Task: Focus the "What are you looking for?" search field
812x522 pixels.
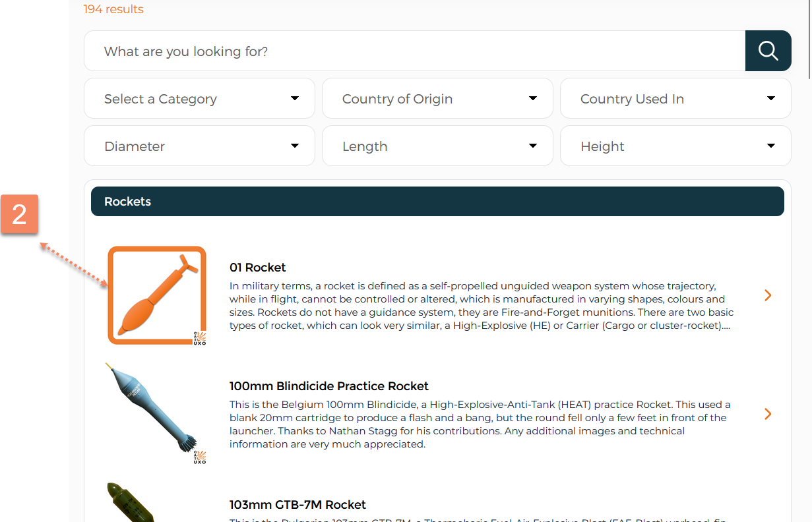Action: 414,51
